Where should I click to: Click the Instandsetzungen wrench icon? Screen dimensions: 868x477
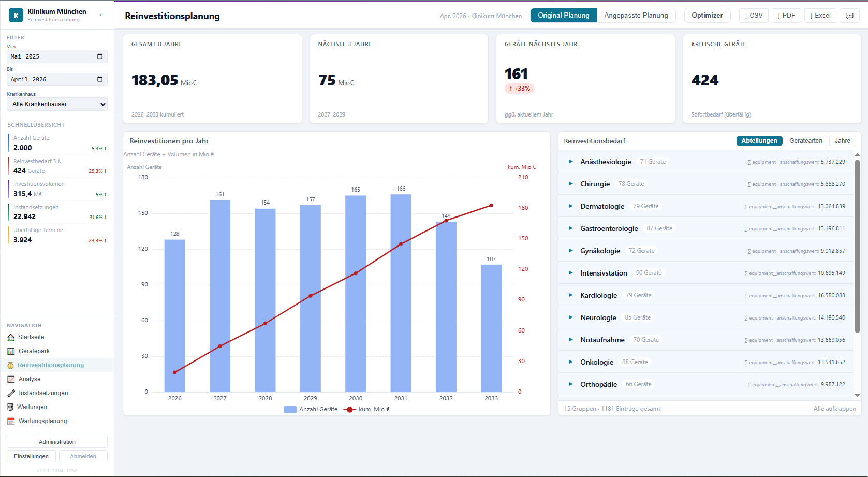[x=11, y=393]
